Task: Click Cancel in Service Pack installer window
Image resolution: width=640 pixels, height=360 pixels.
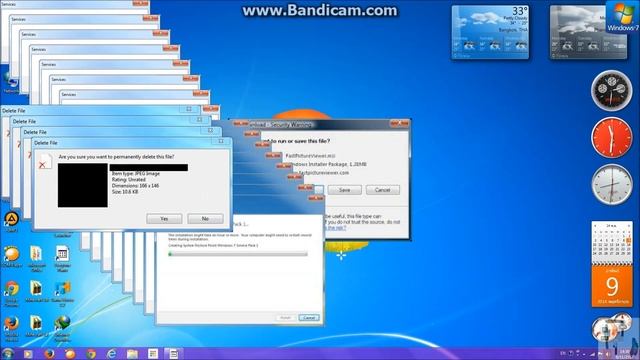Action: click(x=309, y=318)
